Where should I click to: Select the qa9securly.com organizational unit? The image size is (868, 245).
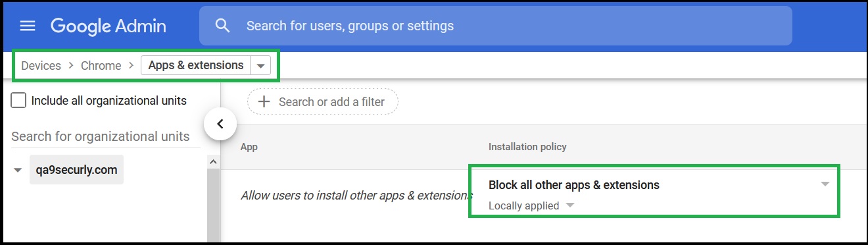tap(76, 170)
